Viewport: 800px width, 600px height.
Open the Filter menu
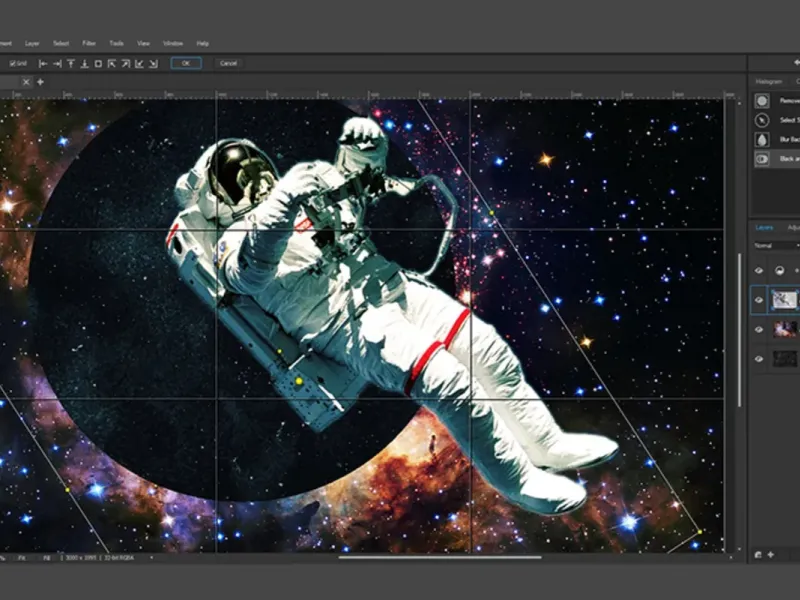coord(89,44)
